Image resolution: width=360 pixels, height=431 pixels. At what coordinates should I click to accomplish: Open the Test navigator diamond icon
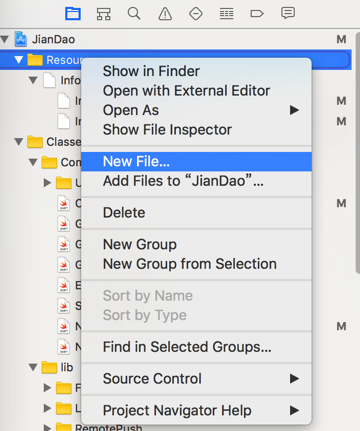coord(196,14)
